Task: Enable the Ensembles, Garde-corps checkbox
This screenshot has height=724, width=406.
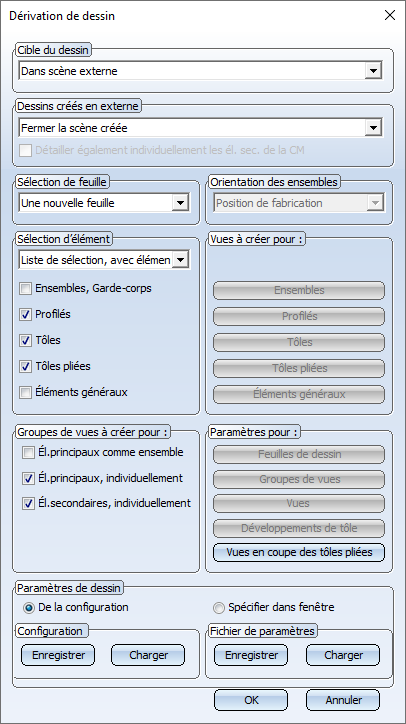Action: pos(25,289)
